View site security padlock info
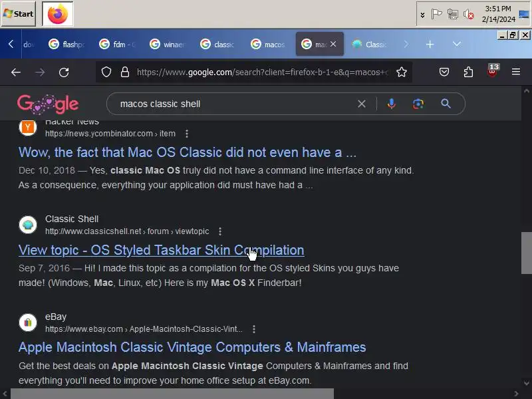Viewport: 532px width, 399px height. coord(125,72)
